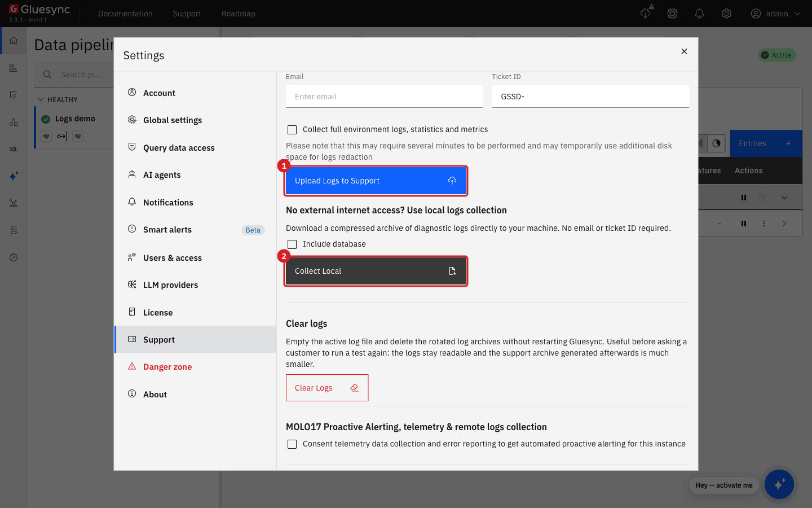Click the Email input field

point(385,97)
